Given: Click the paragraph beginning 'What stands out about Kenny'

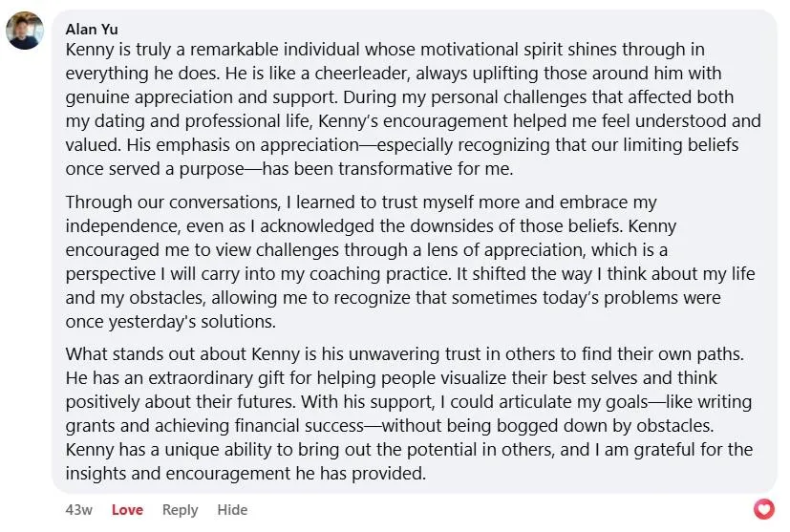Looking at the screenshot, I should (x=409, y=414).
